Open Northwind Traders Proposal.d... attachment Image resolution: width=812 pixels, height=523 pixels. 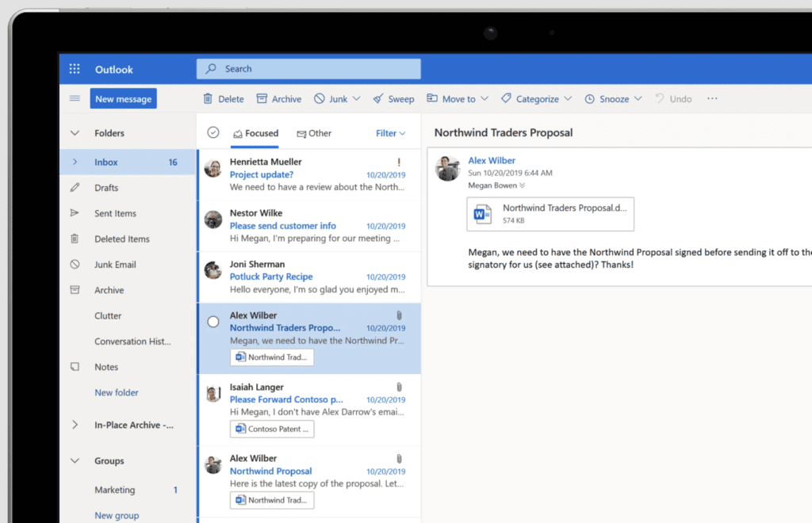tap(550, 214)
